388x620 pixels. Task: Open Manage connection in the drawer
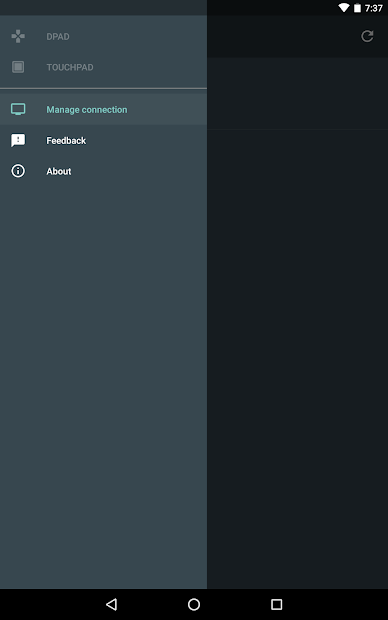pyautogui.click(x=103, y=110)
